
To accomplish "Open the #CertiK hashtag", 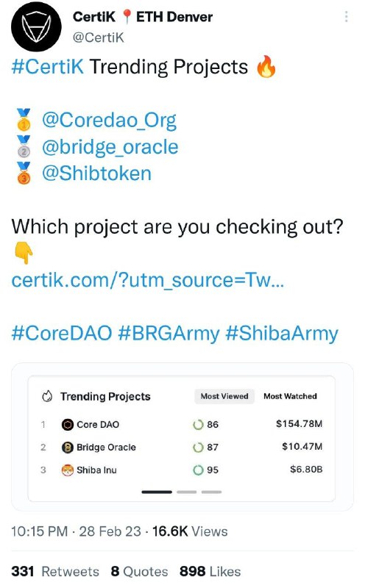I will (x=48, y=67).
